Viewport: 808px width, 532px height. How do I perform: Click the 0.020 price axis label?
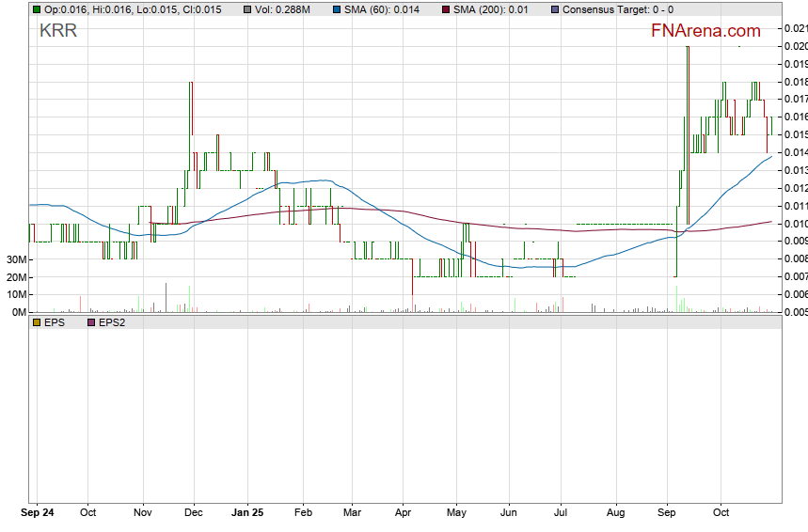795,46
